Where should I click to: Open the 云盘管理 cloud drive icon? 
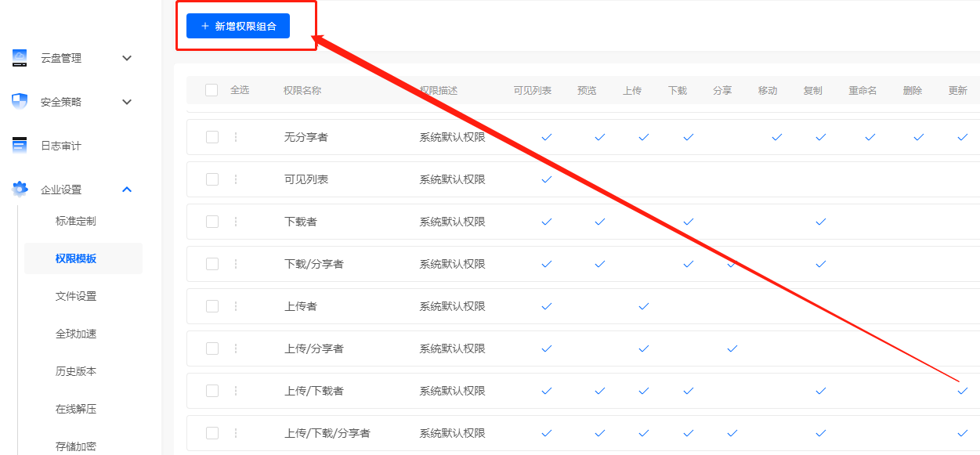[x=20, y=58]
